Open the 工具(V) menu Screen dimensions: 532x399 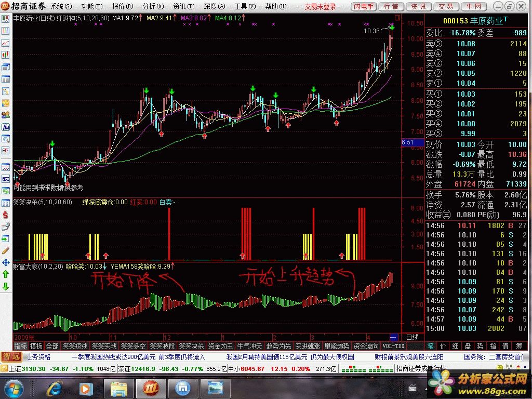[245, 6]
